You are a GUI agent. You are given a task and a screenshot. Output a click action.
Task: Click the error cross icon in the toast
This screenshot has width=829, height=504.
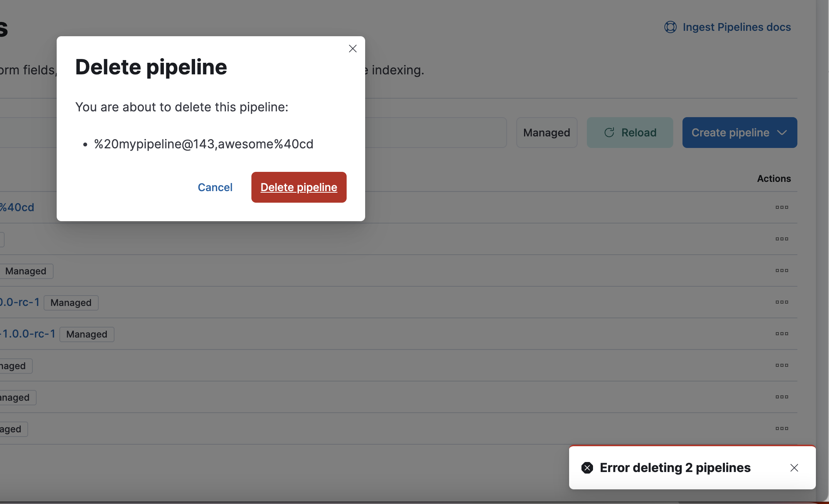(587, 468)
